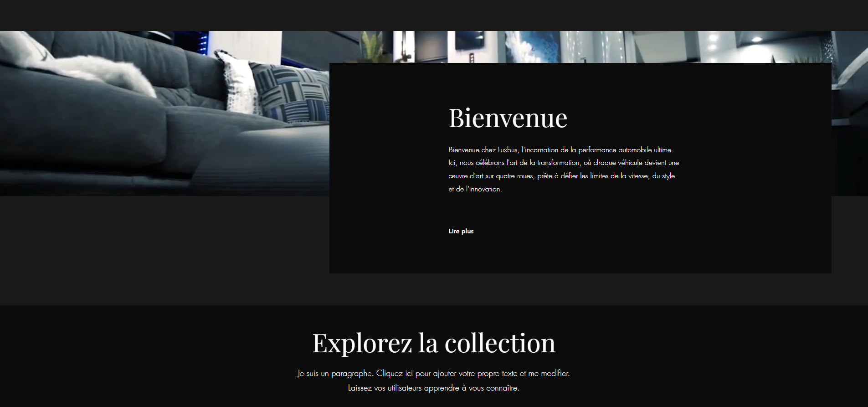
Task: Click the Luxbus welcome paragraph text
Action: (563, 169)
